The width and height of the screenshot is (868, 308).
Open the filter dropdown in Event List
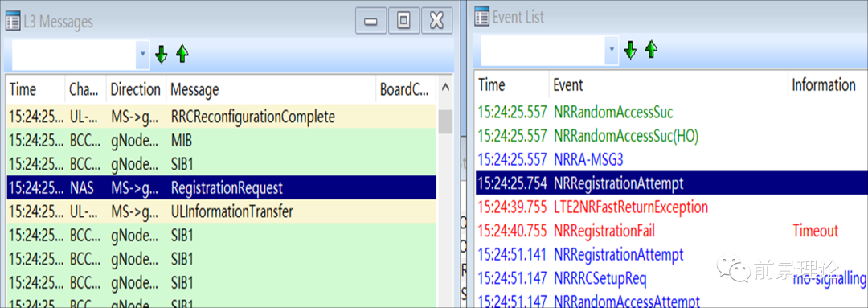pyautogui.click(x=612, y=49)
